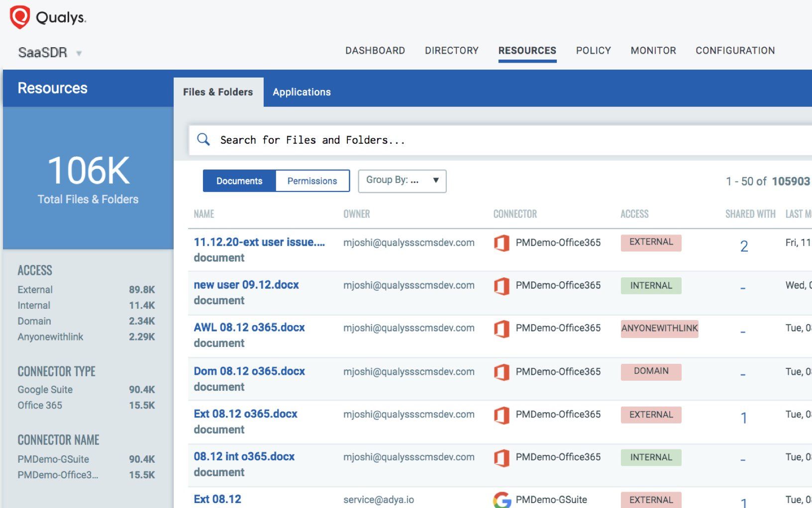Open the Configuration menu item

pyautogui.click(x=735, y=50)
